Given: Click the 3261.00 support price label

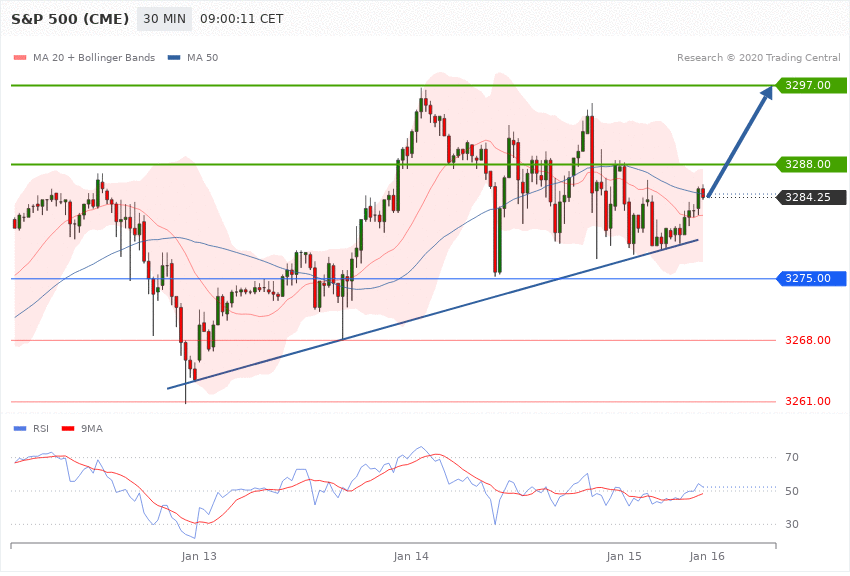Looking at the screenshot, I should [x=808, y=402].
